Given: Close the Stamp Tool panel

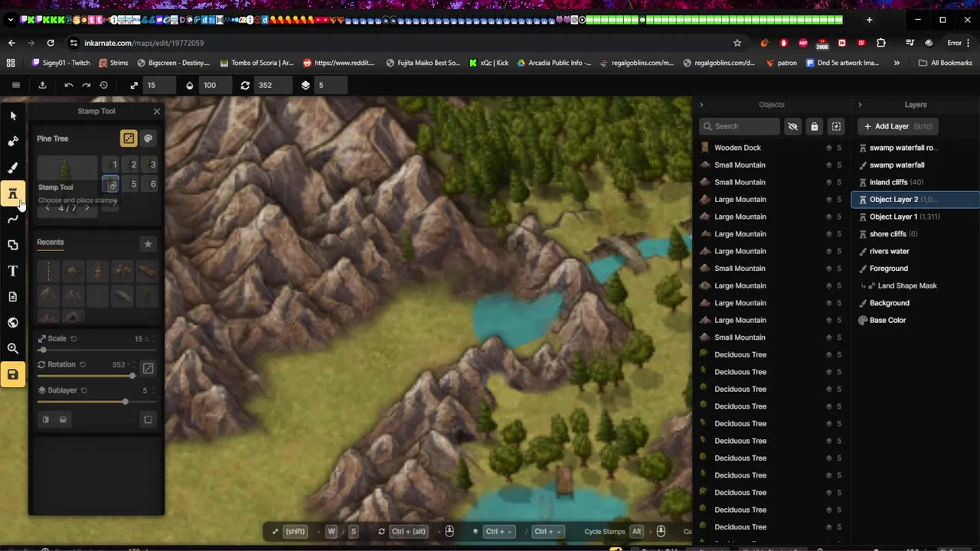Looking at the screenshot, I should [157, 112].
